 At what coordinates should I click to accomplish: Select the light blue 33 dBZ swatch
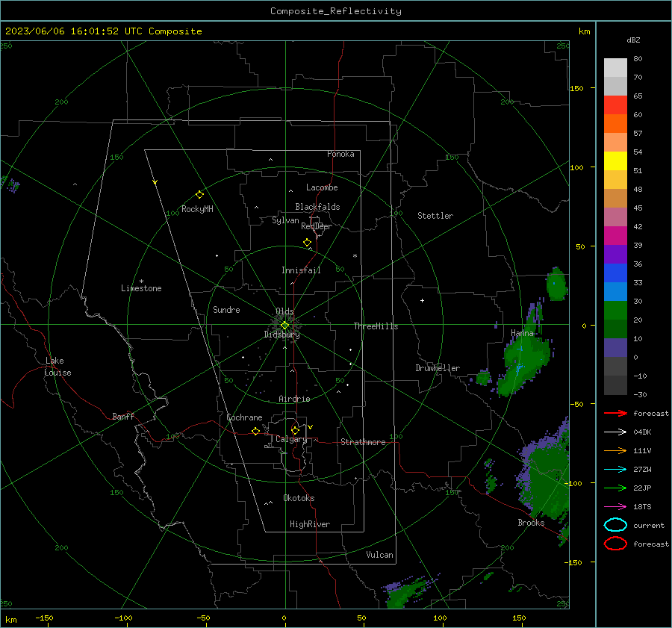(615, 291)
